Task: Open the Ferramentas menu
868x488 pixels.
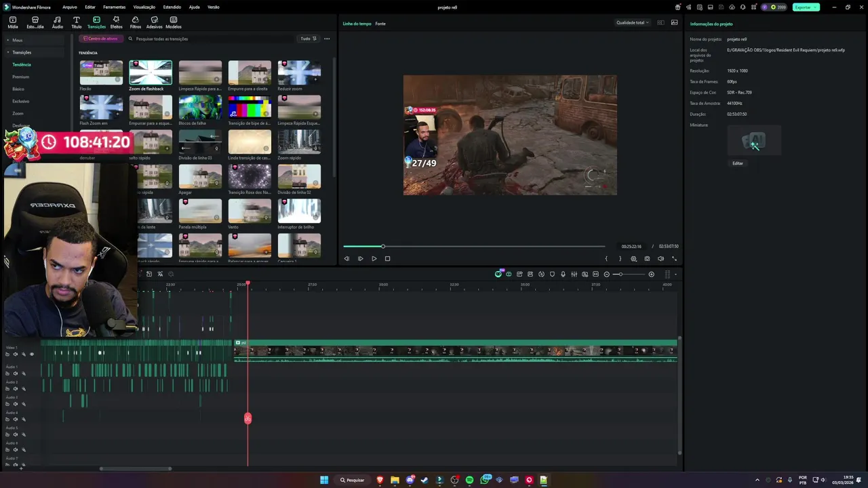Action: [x=114, y=7]
